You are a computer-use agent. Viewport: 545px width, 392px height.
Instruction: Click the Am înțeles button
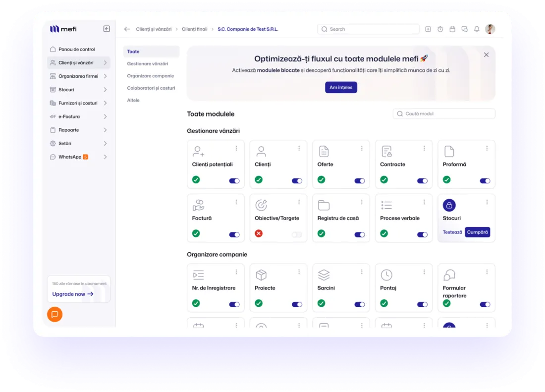(x=341, y=87)
